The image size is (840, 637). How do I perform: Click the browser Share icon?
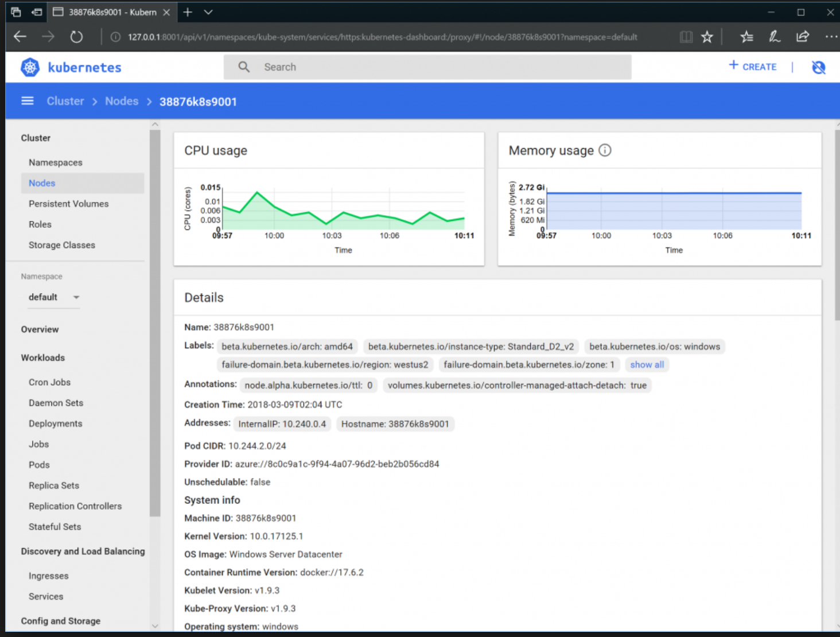(802, 37)
